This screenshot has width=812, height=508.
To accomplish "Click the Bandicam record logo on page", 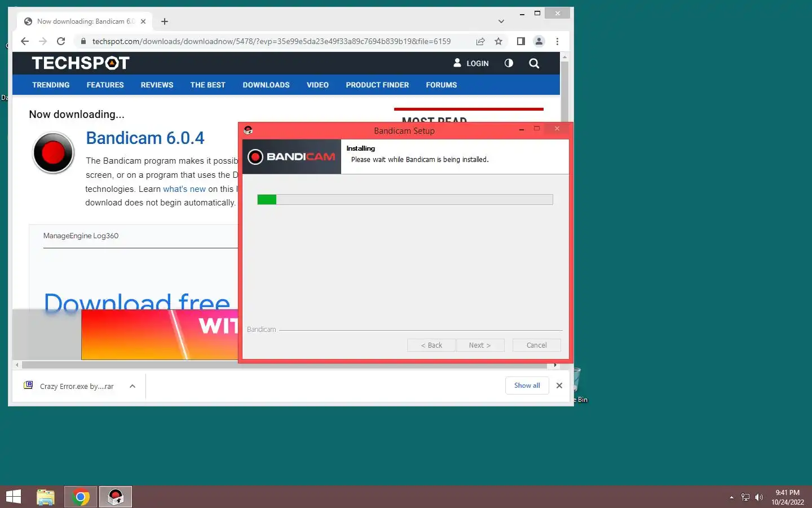I will tap(54, 152).
